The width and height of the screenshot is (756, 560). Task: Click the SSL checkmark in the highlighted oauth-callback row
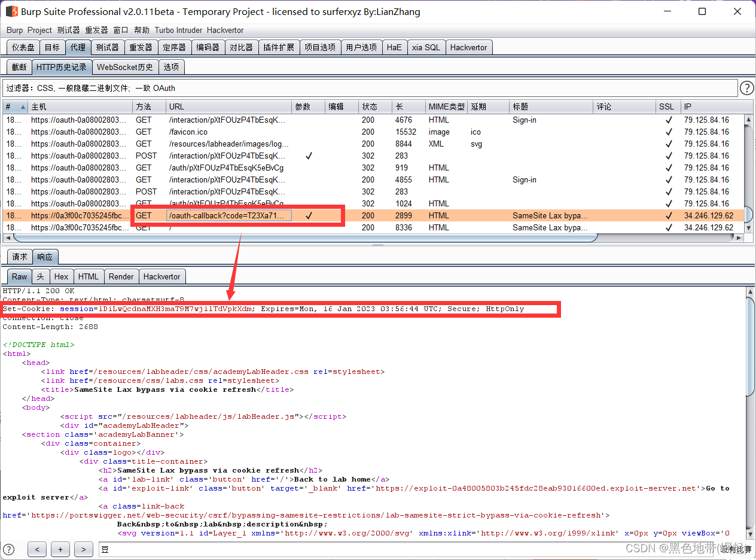669,215
